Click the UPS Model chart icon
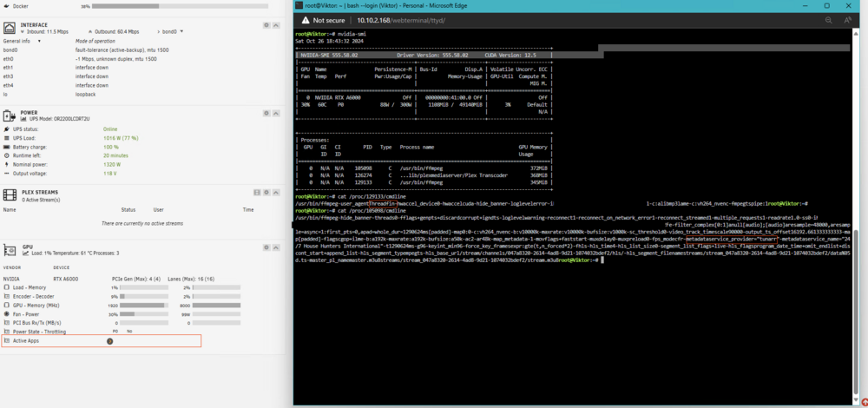 pyautogui.click(x=23, y=119)
